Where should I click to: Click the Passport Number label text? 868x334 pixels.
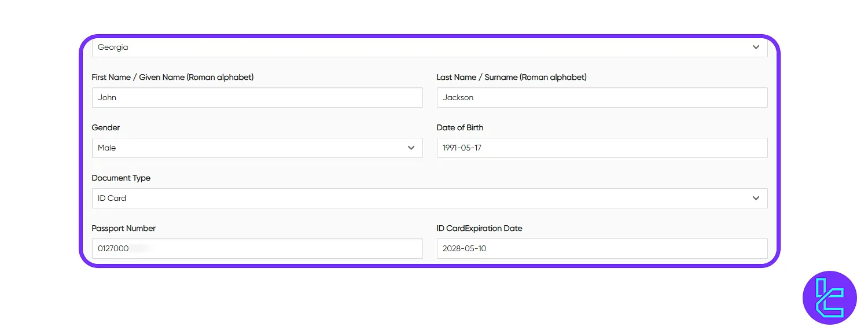(123, 228)
